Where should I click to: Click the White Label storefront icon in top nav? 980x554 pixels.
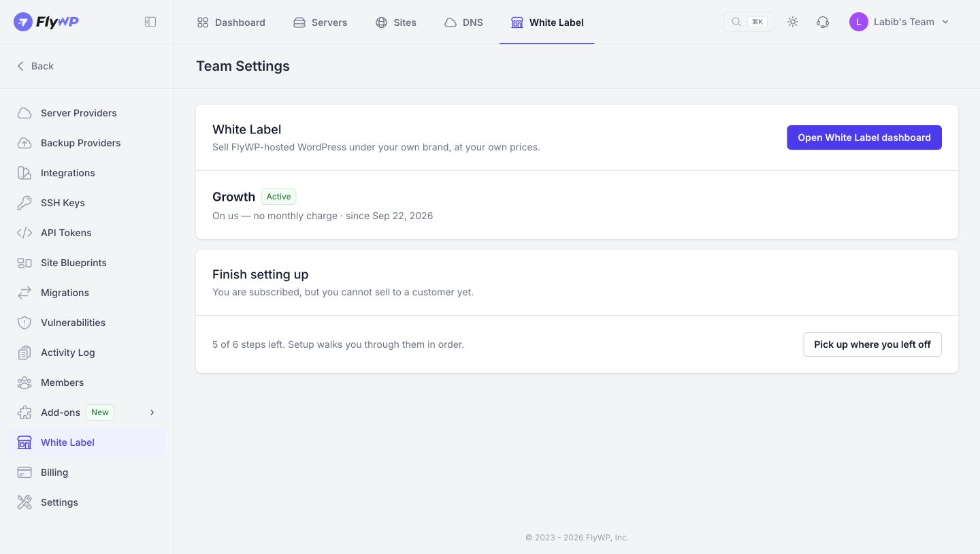coord(517,22)
